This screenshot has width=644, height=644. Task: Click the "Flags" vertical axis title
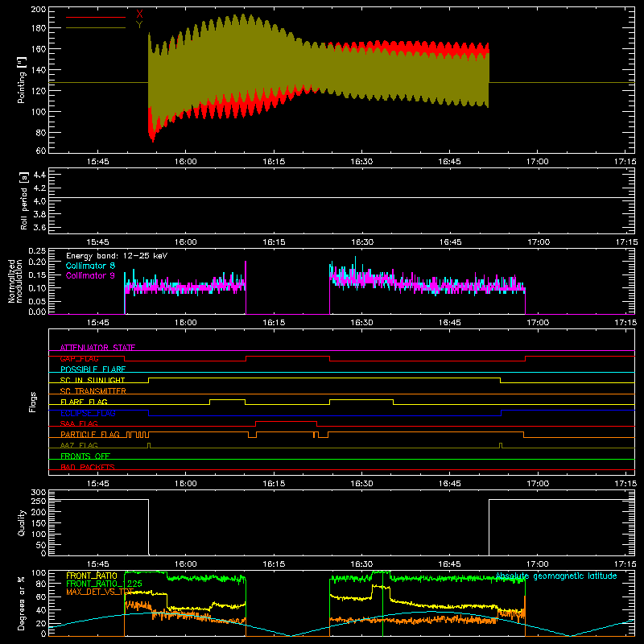pyautogui.click(x=32, y=402)
